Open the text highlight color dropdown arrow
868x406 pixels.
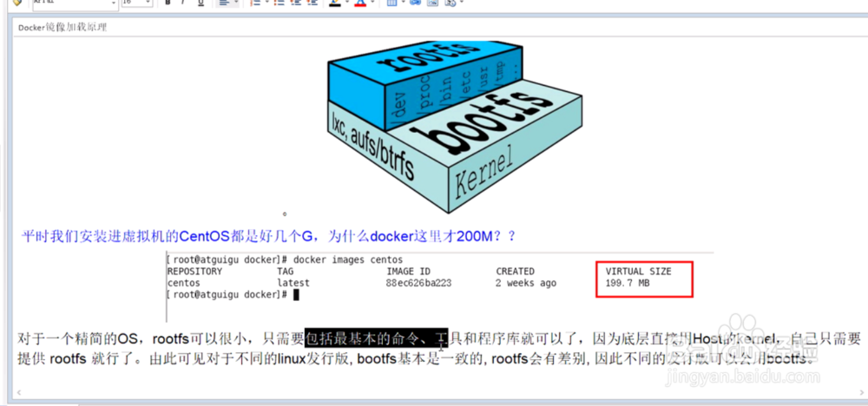(x=346, y=3)
